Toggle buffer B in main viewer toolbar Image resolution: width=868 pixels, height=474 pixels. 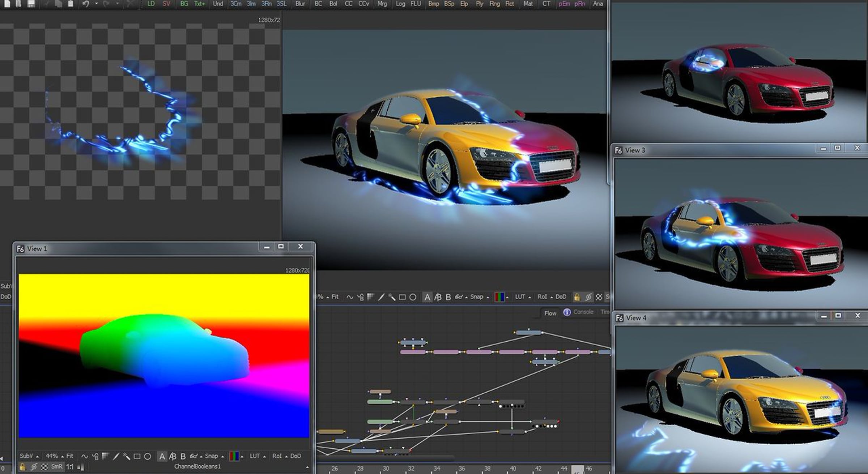pyautogui.click(x=448, y=297)
